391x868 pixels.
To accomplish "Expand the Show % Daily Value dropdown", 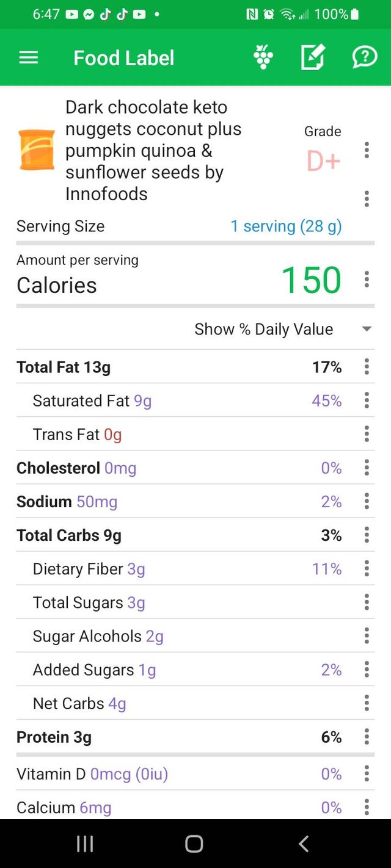I will [367, 329].
